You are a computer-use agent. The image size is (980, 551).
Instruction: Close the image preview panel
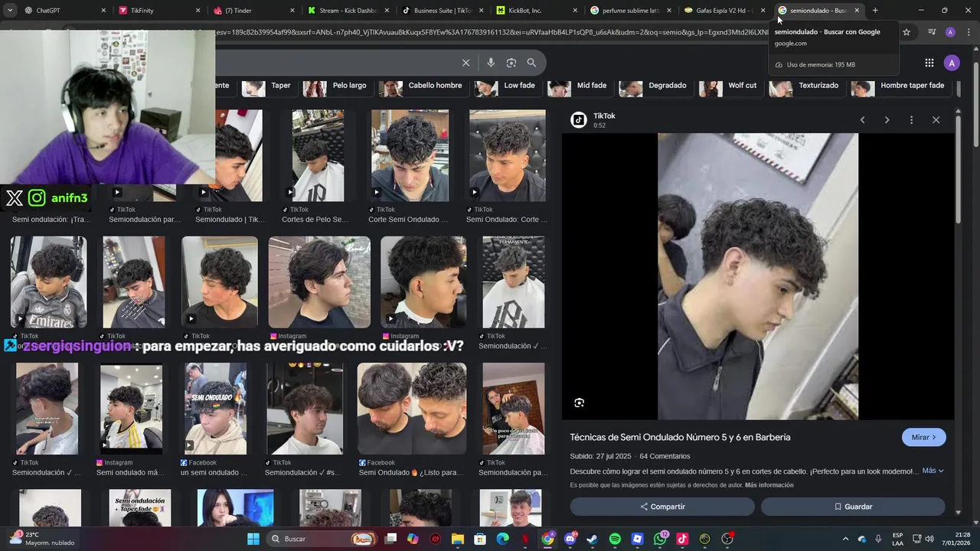pyautogui.click(x=936, y=120)
